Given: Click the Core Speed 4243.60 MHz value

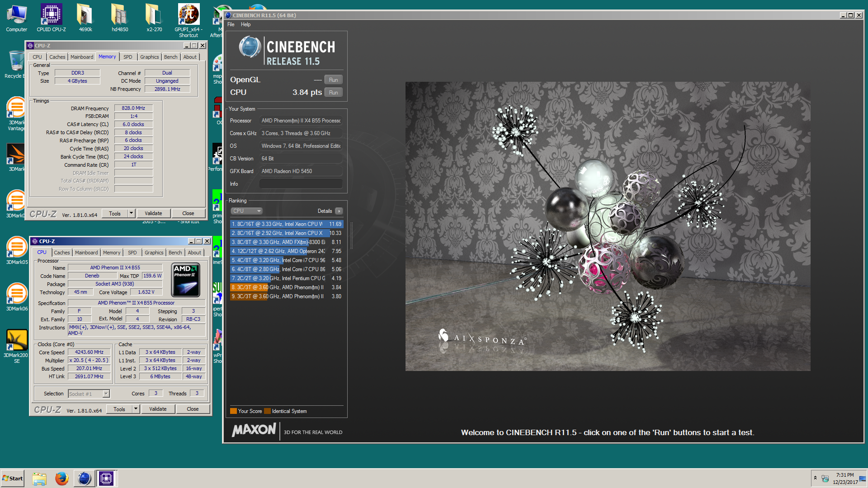Looking at the screenshot, I should tap(89, 352).
